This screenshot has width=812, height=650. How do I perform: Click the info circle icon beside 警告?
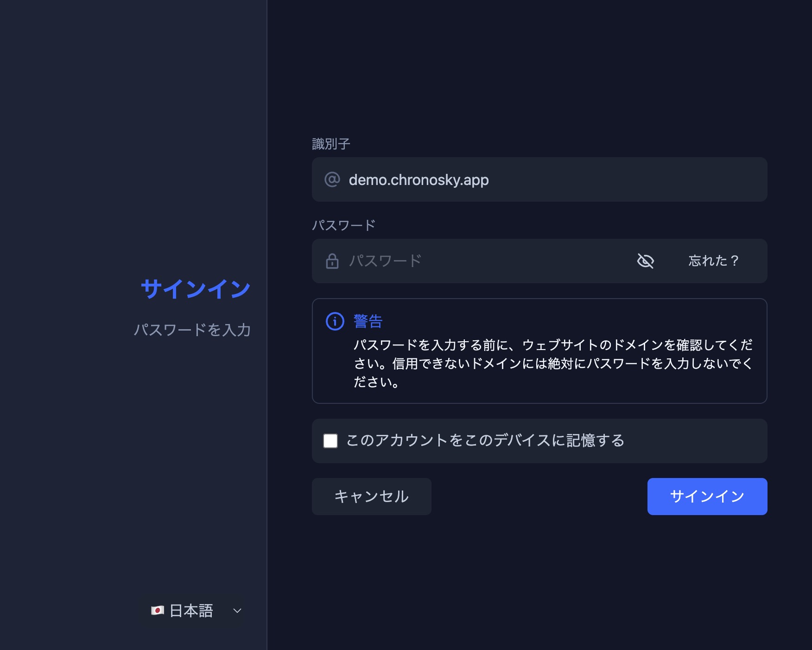(335, 321)
